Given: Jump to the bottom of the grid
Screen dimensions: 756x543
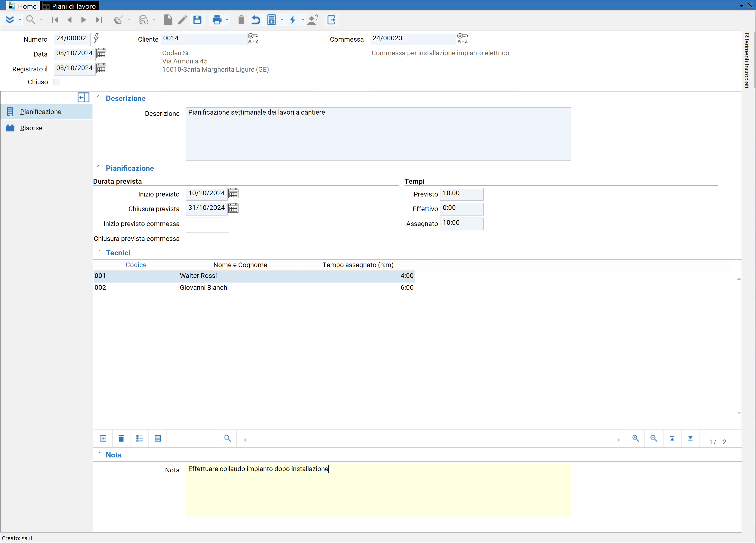Looking at the screenshot, I should tap(691, 438).
